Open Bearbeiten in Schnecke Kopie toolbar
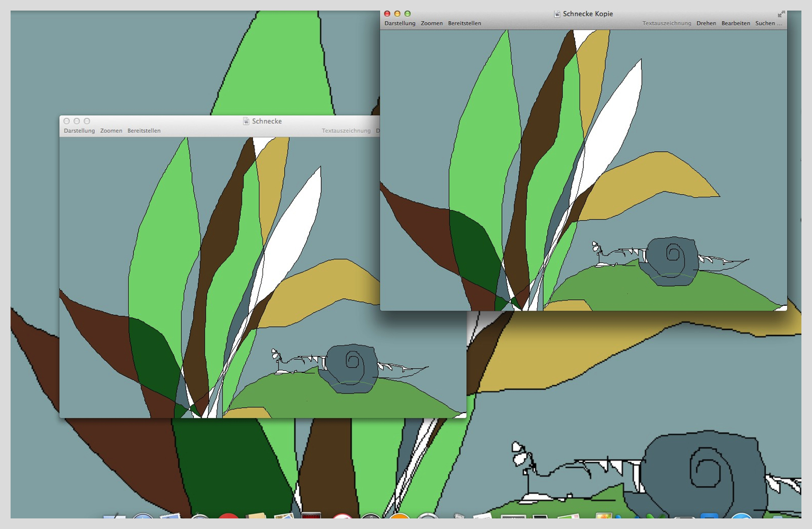 (735, 23)
